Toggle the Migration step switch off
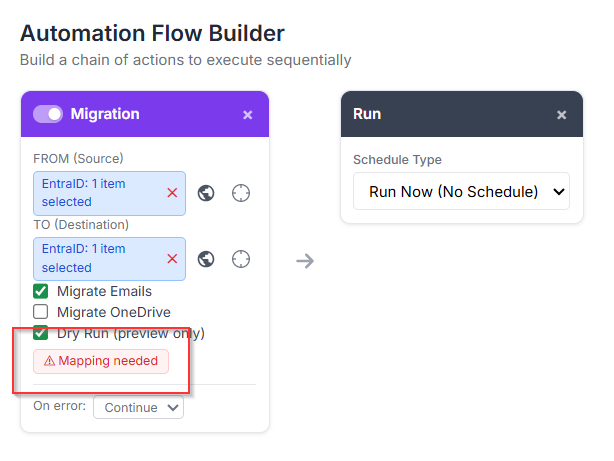The height and width of the screenshot is (461, 614). pos(48,114)
